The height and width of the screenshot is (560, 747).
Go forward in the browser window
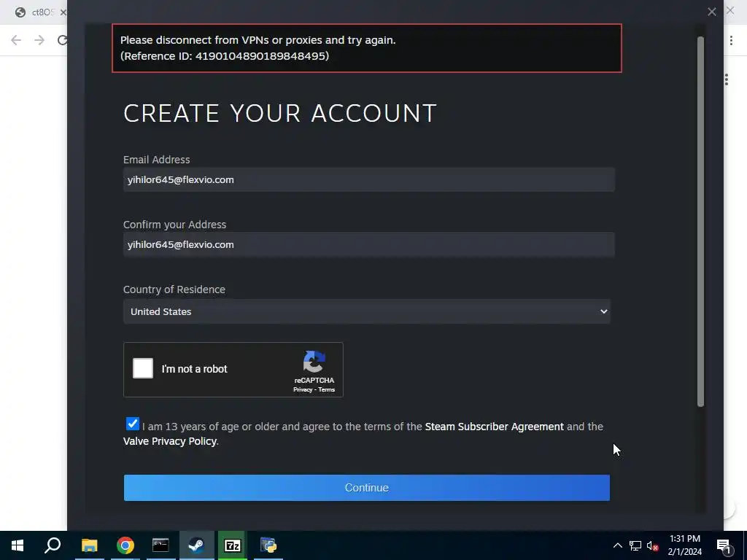click(x=39, y=40)
